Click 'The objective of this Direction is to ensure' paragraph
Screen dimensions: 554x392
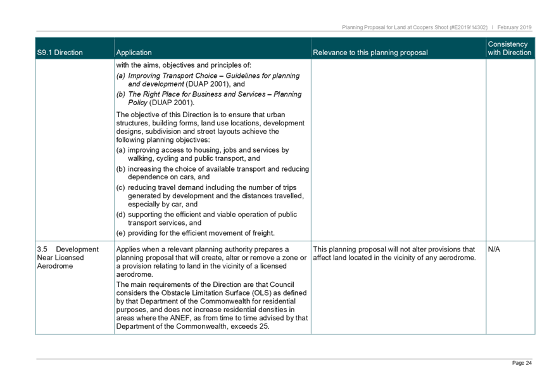pyautogui.click(x=210, y=127)
